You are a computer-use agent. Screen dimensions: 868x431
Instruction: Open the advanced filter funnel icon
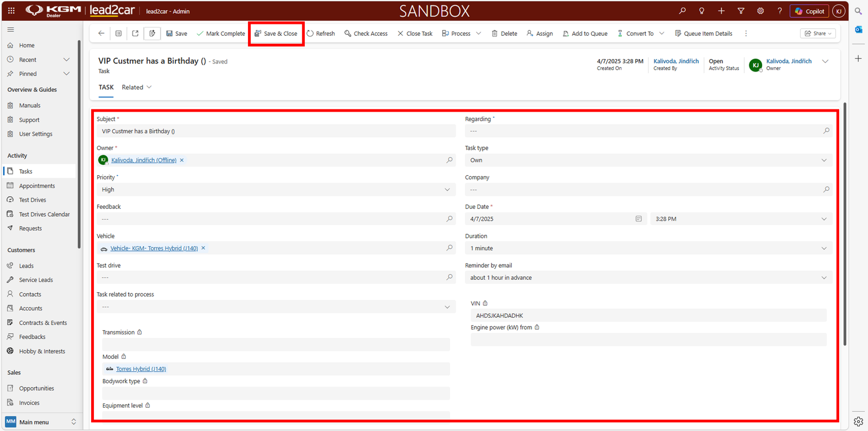click(741, 11)
